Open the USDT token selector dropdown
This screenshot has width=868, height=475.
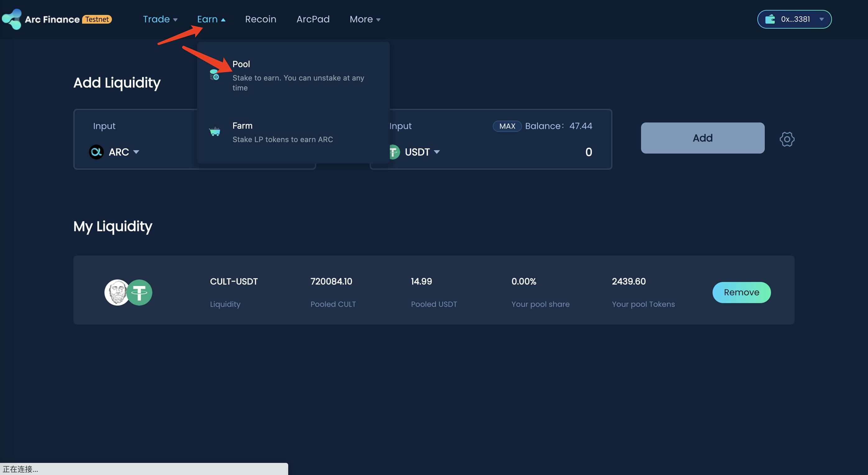click(422, 152)
